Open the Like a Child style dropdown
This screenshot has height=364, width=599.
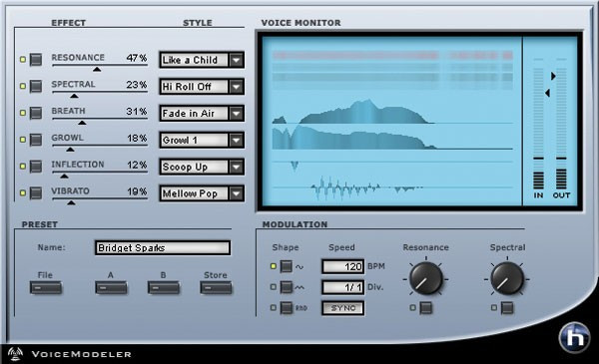click(202, 60)
